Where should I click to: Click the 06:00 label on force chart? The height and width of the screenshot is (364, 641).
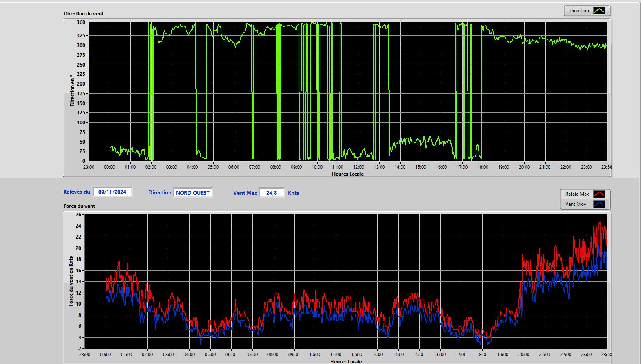231,354
